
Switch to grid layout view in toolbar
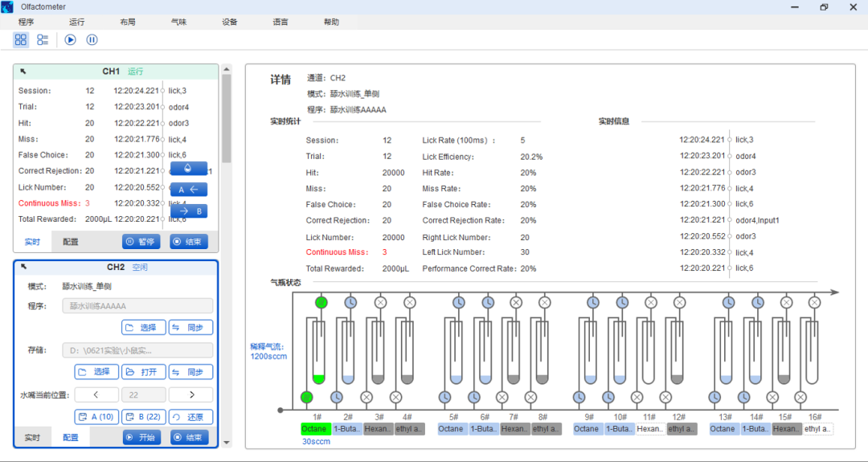21,39
